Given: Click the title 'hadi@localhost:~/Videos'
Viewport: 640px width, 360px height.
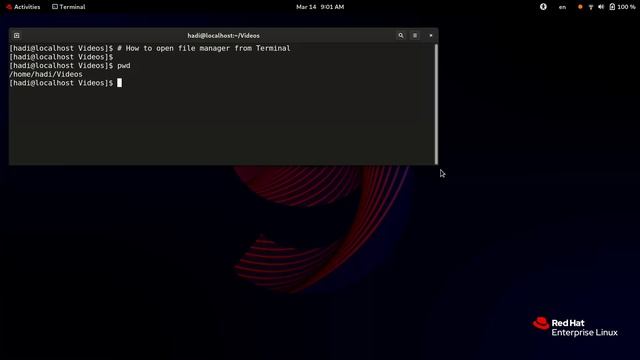Looking at the screenshot, I should pyautogui.click(x=223, y=36).
